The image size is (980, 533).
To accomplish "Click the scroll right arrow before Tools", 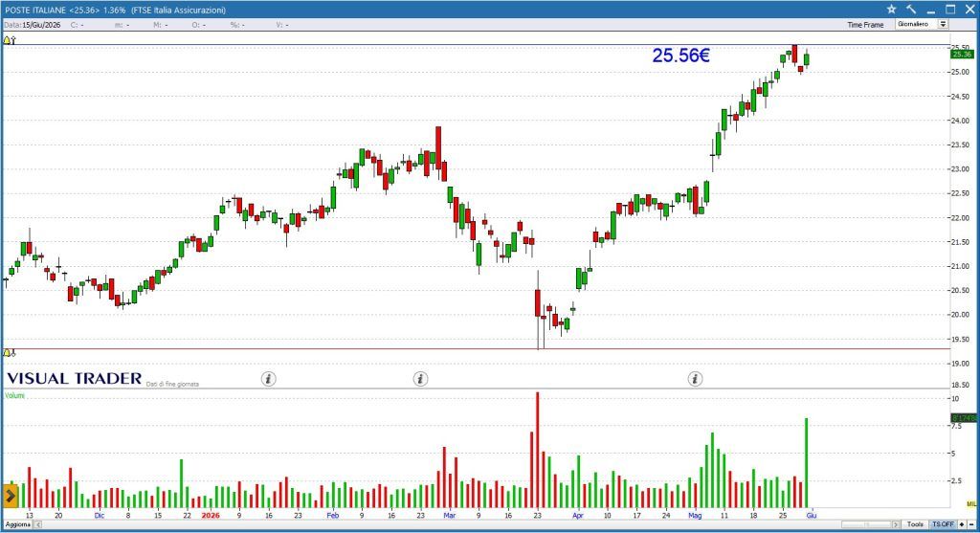I will (896, 525).
